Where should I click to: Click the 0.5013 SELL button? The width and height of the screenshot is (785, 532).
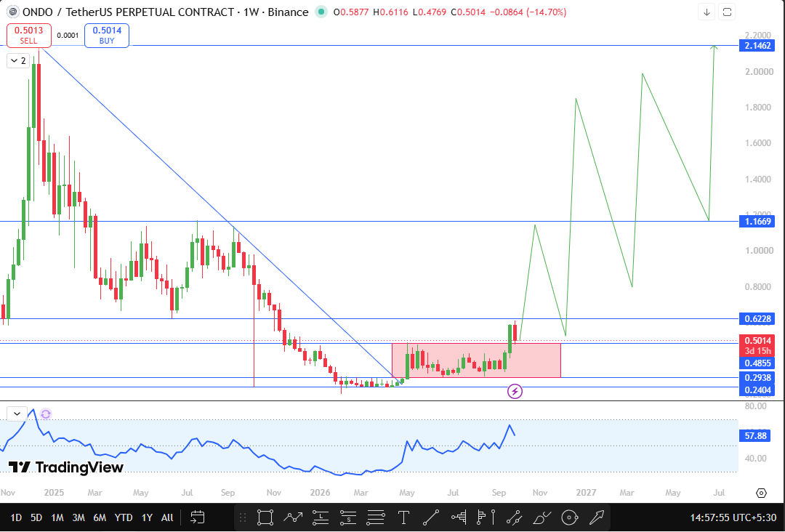coord(28,36)
